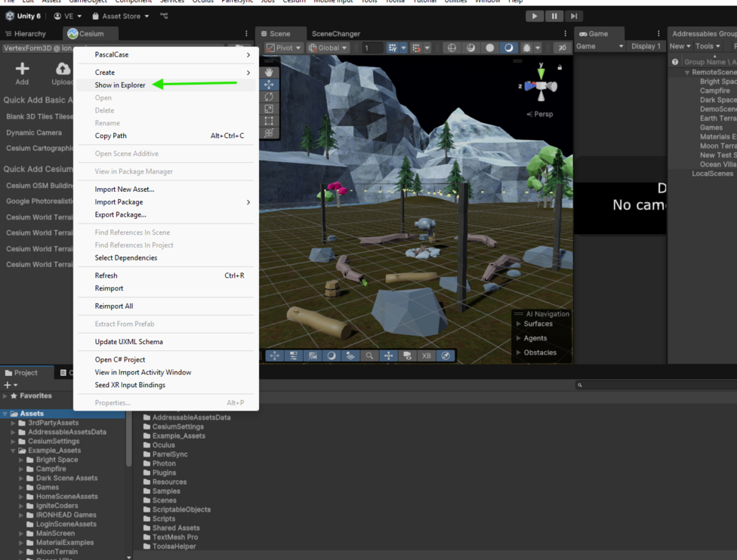Click the search magnifier icon in Scene overlay bar
The width and height of the screenshot is (737, 560).
(x=369, y=355)
